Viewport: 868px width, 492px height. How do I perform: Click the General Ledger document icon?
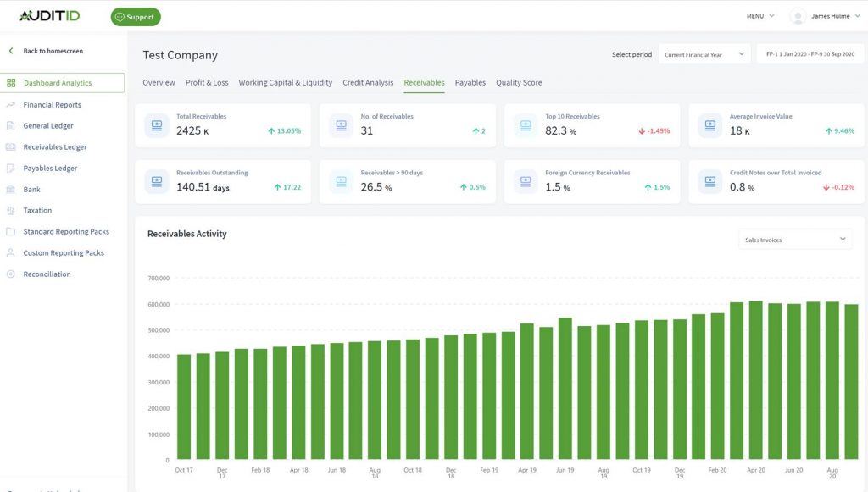click(x=10, y=125)
